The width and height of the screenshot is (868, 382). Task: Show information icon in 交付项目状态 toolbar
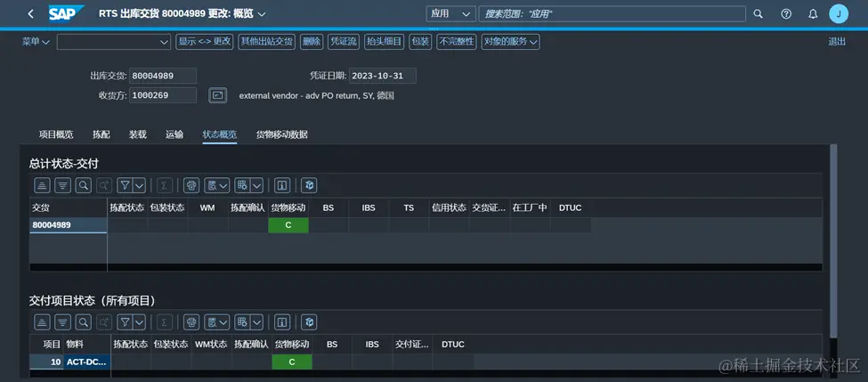point(282,321)
